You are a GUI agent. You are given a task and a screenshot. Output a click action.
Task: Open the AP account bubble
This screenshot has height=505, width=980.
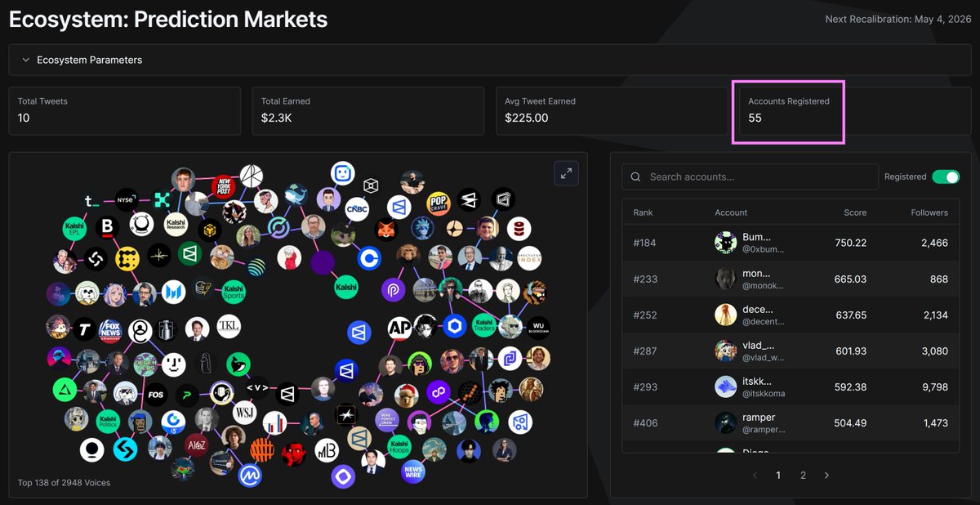pos(400,328)
